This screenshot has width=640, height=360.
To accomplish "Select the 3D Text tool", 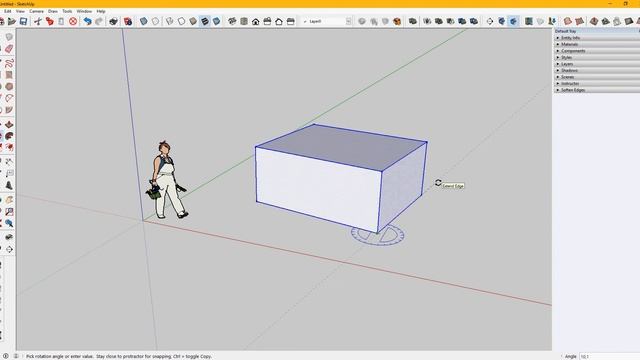I will pos(9,185).
